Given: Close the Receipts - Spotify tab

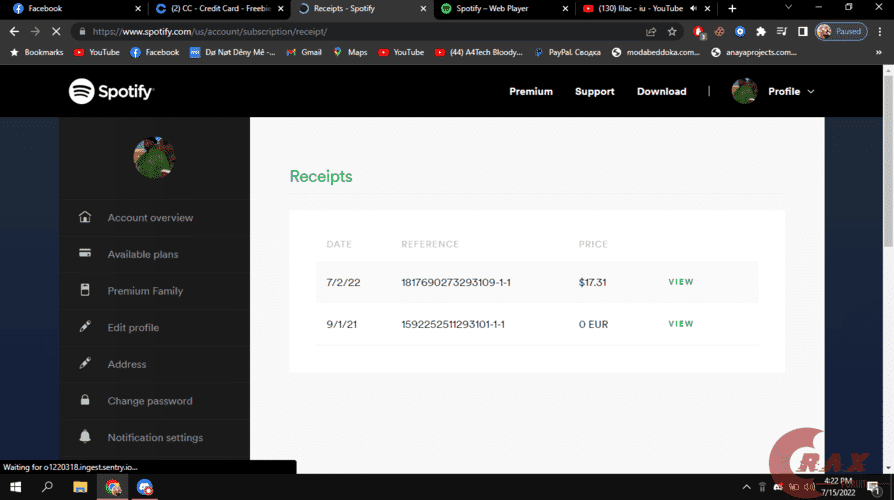Looking at the screenshot, I should point(423,9).
